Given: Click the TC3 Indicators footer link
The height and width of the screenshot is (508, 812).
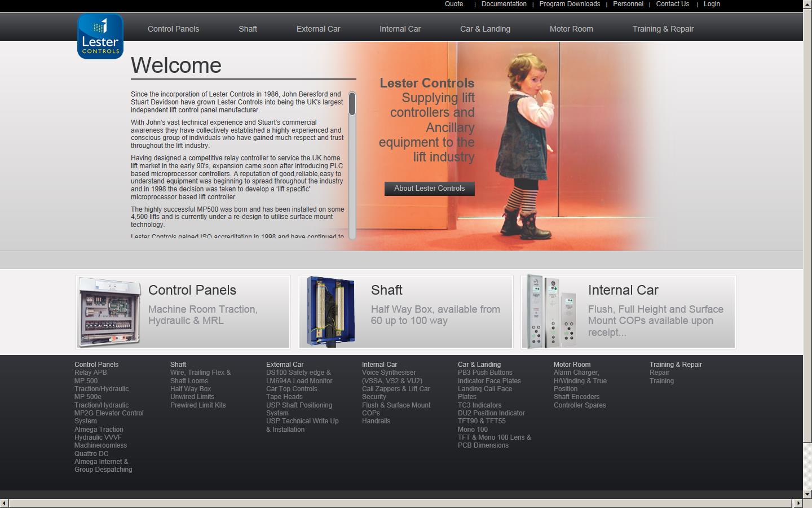Looking at the screenshot, I should coord(480,405).
